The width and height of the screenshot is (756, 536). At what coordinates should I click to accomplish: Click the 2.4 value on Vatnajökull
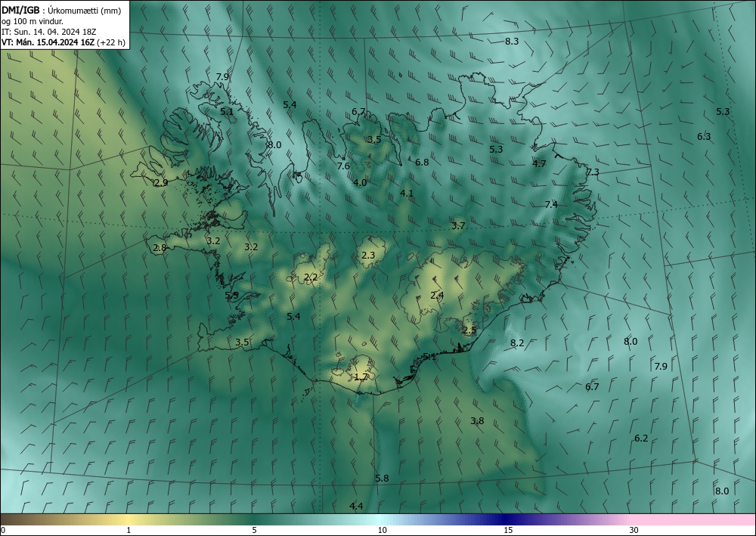[437, 296]
